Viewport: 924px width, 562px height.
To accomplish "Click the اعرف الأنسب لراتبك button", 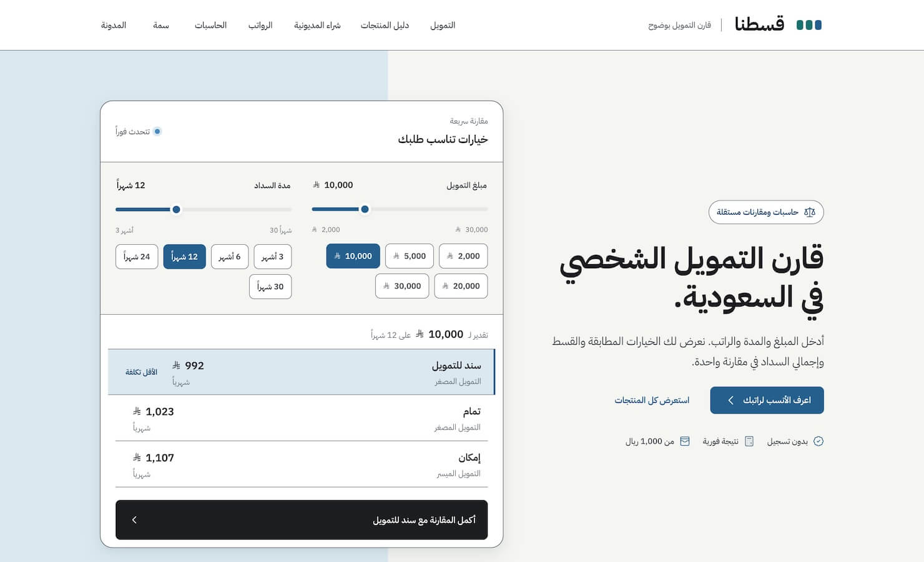I will [767, 400].
